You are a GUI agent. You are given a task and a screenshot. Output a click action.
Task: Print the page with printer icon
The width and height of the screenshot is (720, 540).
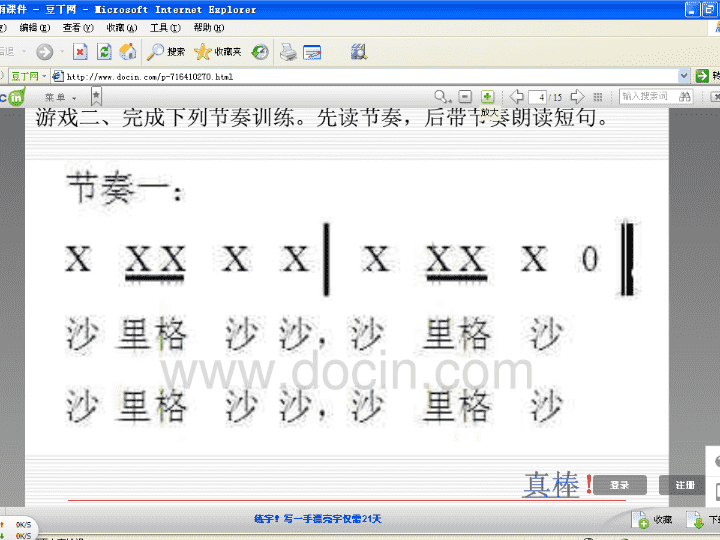(288, 52)
